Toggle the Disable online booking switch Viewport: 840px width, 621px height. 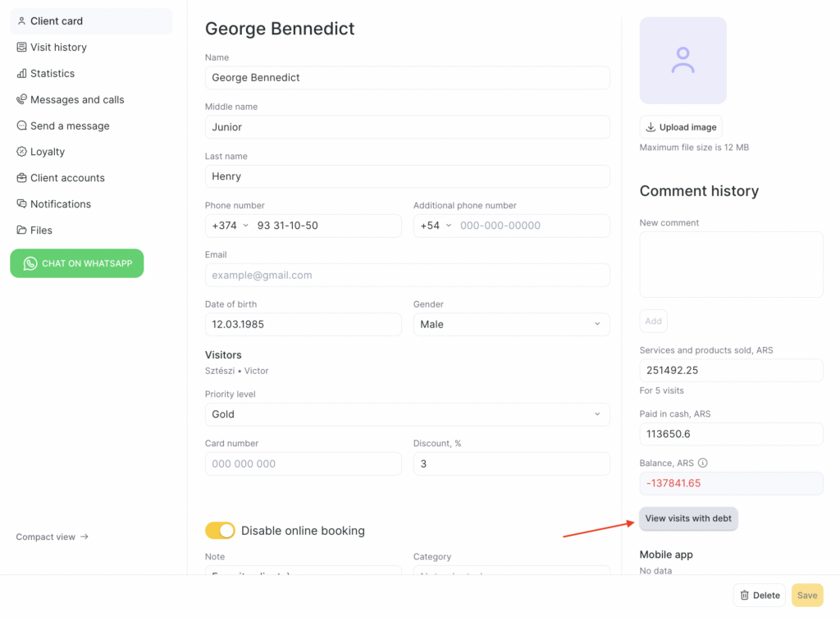pyautogui.click(x=220, y=531)
